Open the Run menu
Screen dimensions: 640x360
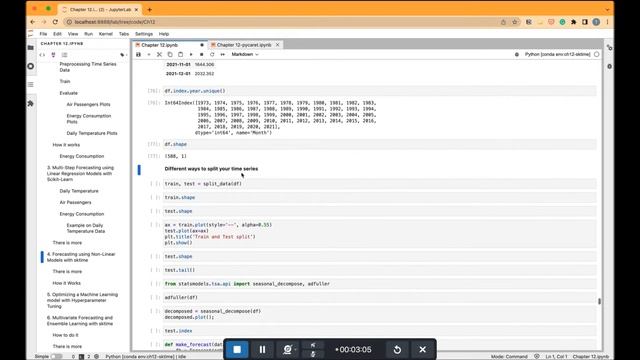pos(89,34)
